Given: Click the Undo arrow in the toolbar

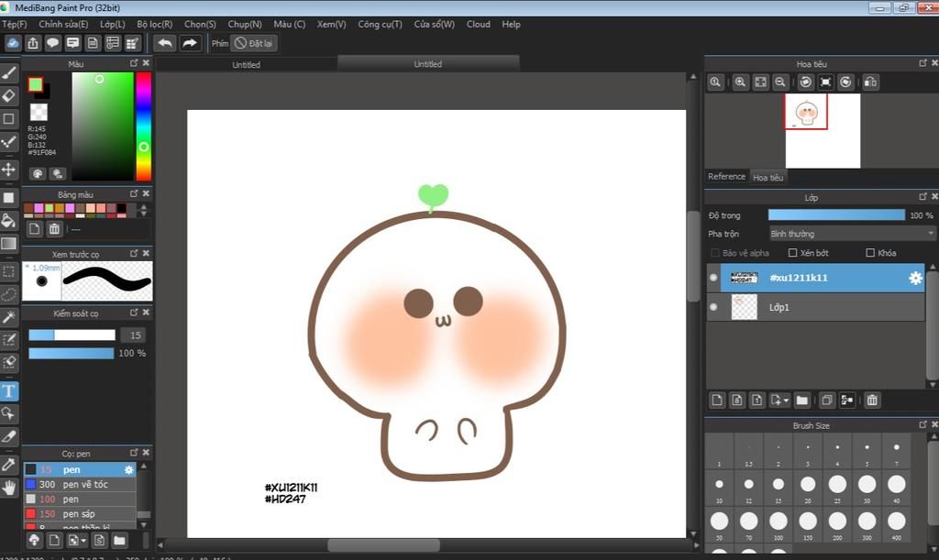Looking at the screenshot, I should (165, 43).
